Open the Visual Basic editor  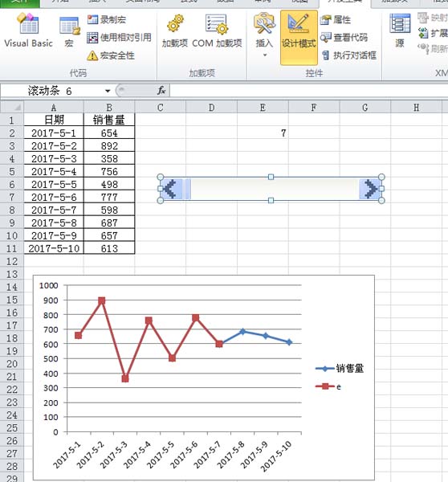click(x=29, y=31)
